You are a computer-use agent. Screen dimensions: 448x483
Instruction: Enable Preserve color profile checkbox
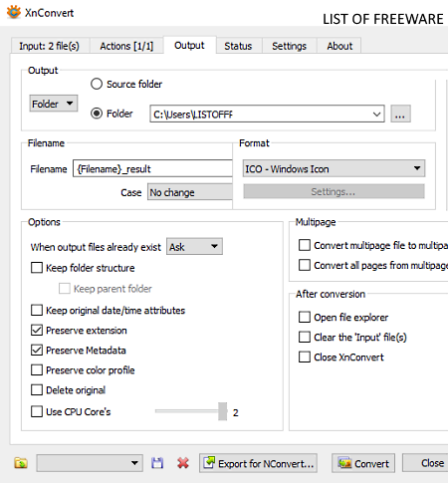[x=37, y=369]
